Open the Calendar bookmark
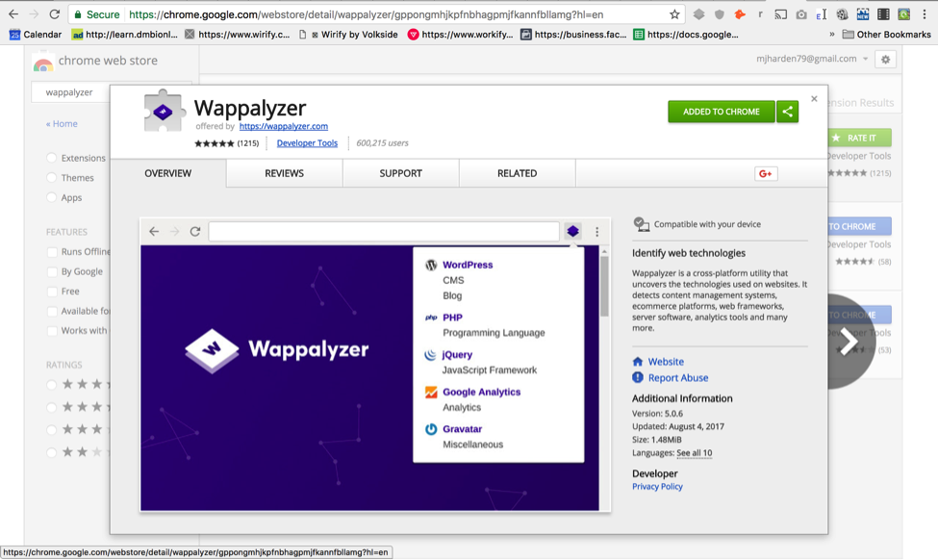 coord(36,35)
